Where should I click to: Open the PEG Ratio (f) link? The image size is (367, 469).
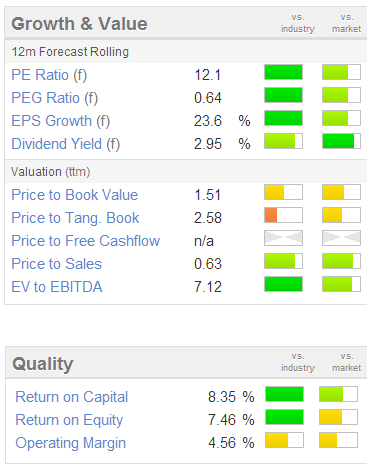[x=55, y=98]
